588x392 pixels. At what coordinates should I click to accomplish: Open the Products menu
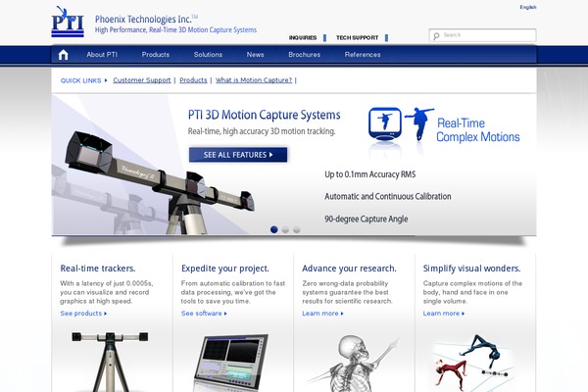coord(156,55)
